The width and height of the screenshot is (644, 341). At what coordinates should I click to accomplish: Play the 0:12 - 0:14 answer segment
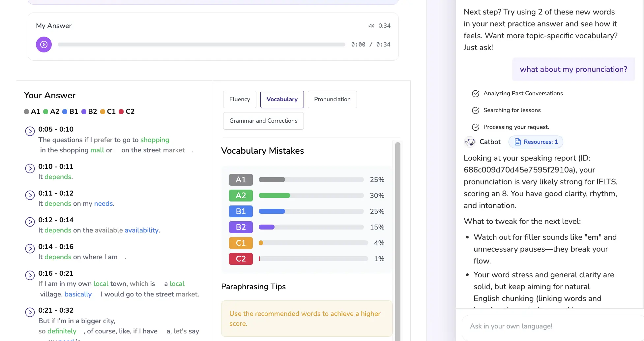30,222
